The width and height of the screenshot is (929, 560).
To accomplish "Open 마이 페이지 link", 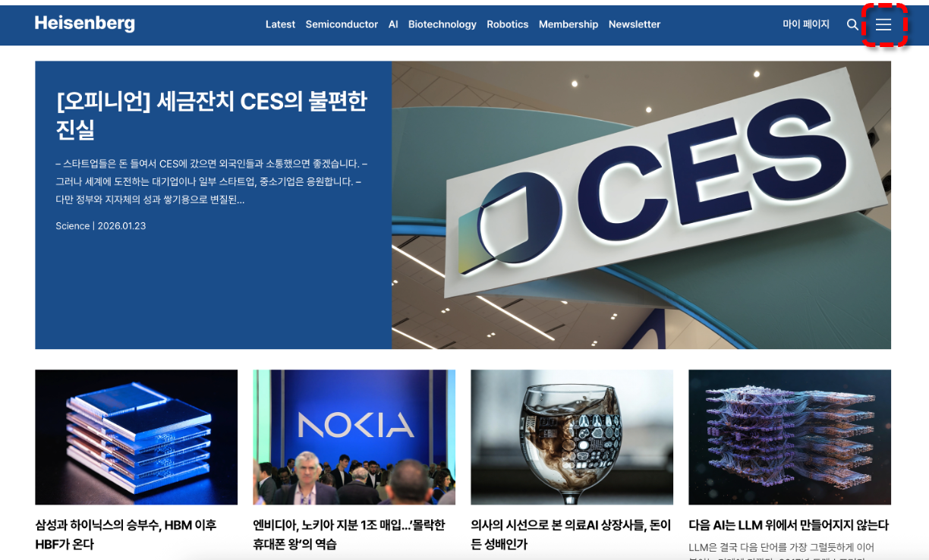I will (806, 24).
